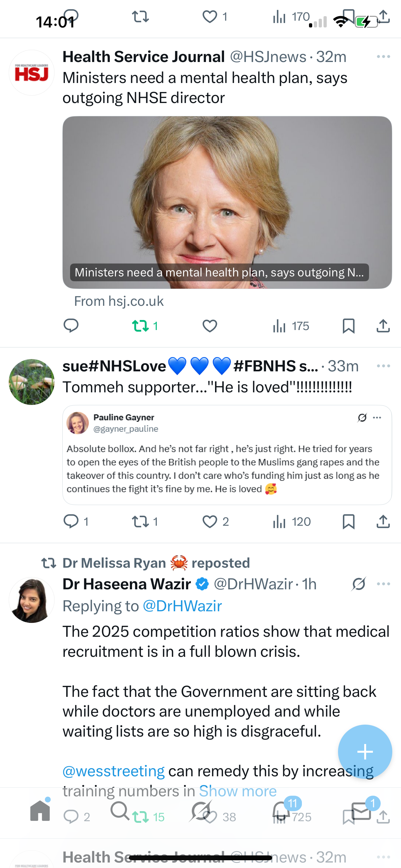The width and height of the screenshot is (401, 868).
Task: Open more options on sue#NHSLove post
Action: [x=383, y=366]
